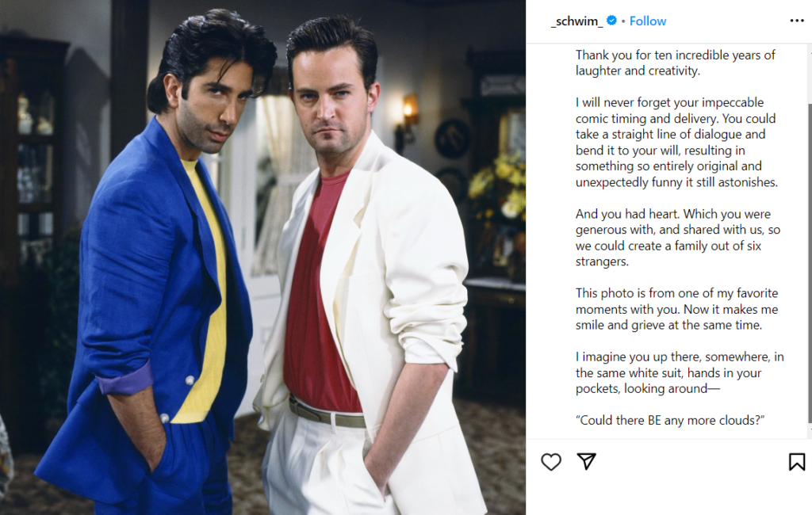Click the caption scrollbar thumb
Viewport: 812px width, 515px height.
(810, 263)
